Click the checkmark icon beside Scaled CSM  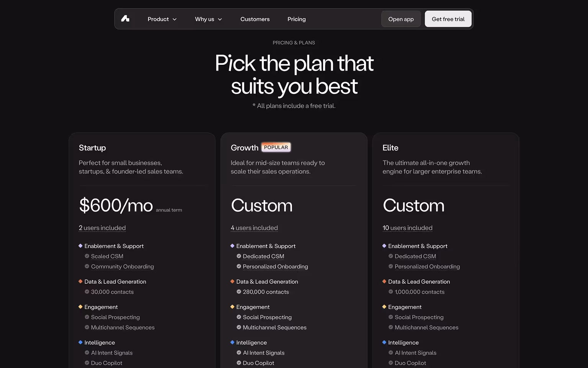pos(87,256)
